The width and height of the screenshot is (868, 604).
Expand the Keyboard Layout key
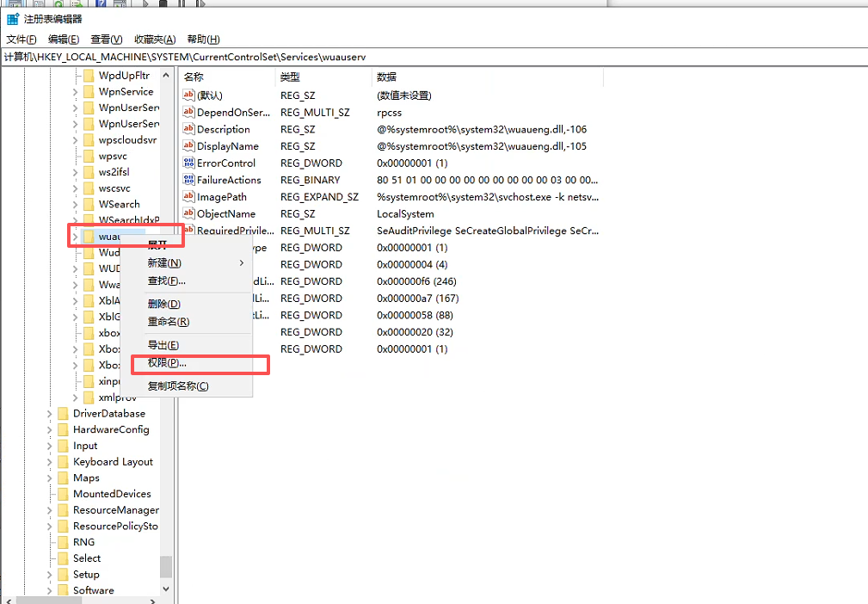click(x=50, y=461)
